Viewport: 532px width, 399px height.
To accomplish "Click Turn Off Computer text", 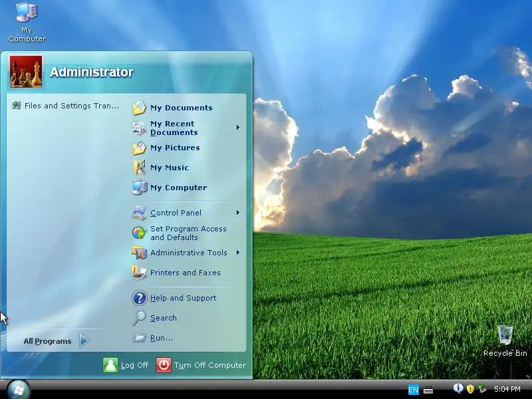I will [210, 365].
